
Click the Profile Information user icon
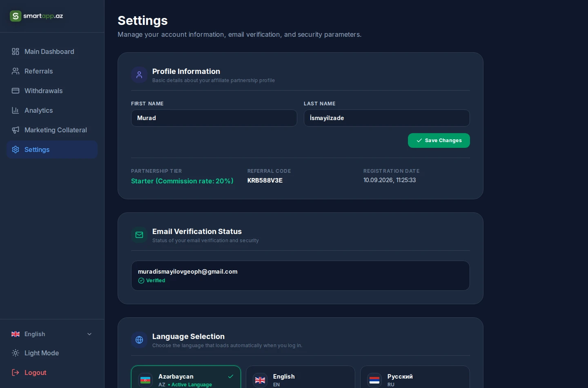pos(139,75)
